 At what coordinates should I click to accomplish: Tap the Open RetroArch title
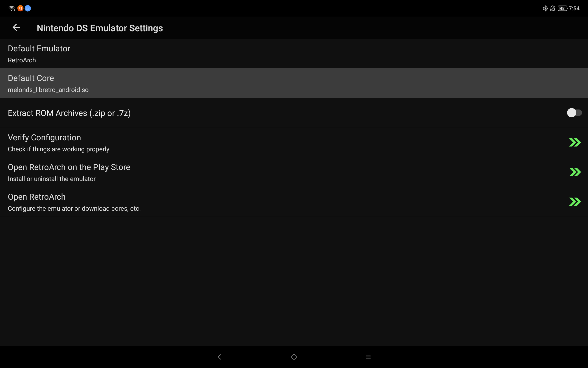pyautogui.click(x=37, y=197)
